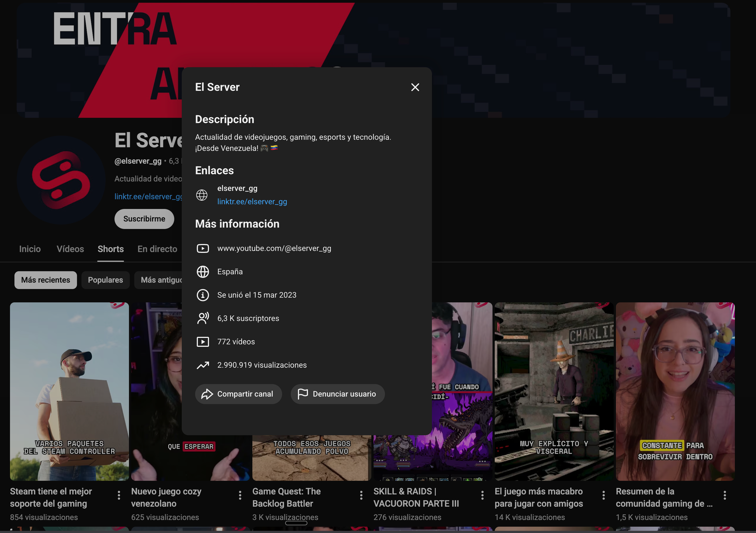Open the linktr.ee/elserver_gg link in the dialog
Viewport: 756px width, 533px height.
click(x=252, y=201)
